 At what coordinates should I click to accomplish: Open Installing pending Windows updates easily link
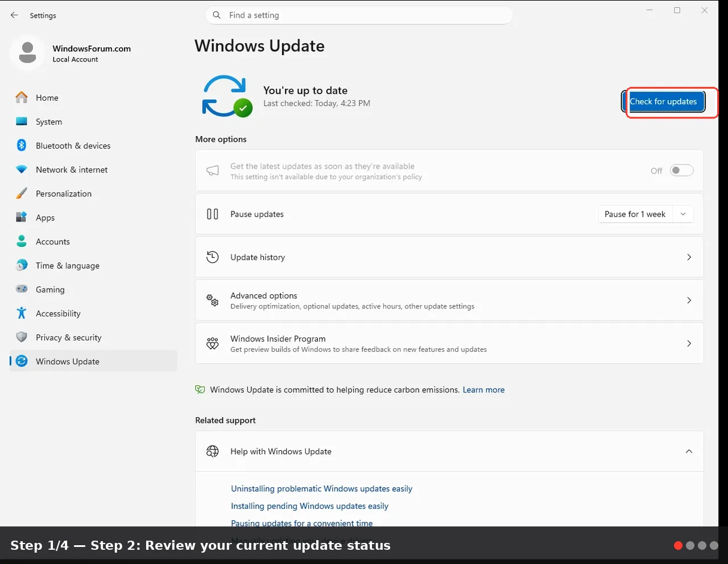tap(309, 506)
